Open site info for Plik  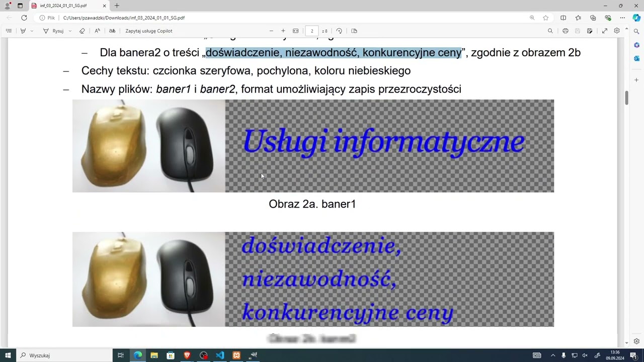click(47, 18)
